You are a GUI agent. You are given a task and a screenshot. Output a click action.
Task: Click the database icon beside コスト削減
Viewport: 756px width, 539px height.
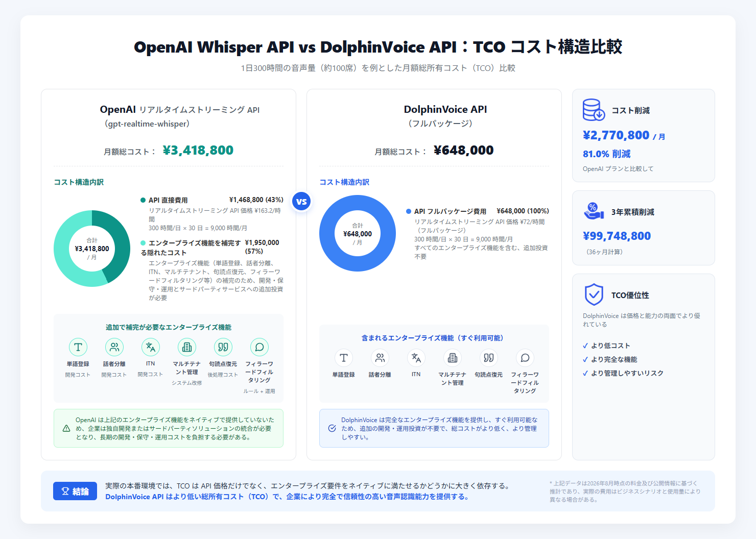(594, 110)
